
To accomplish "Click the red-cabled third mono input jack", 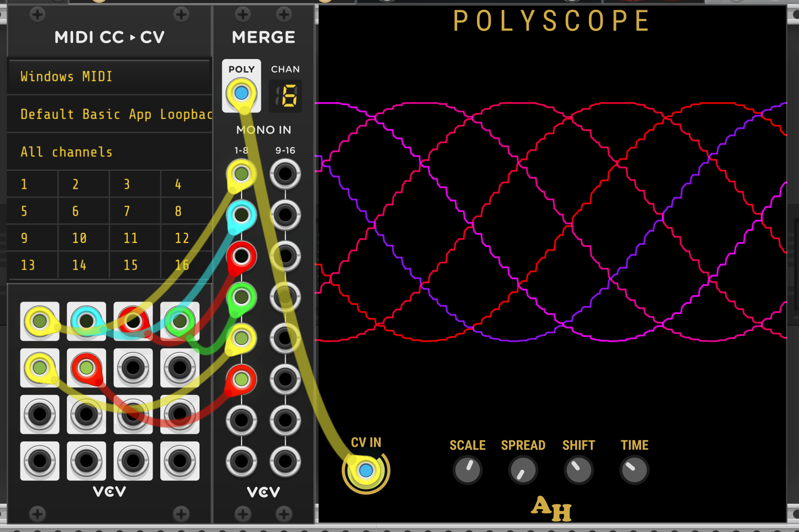I will coord(241,256).
